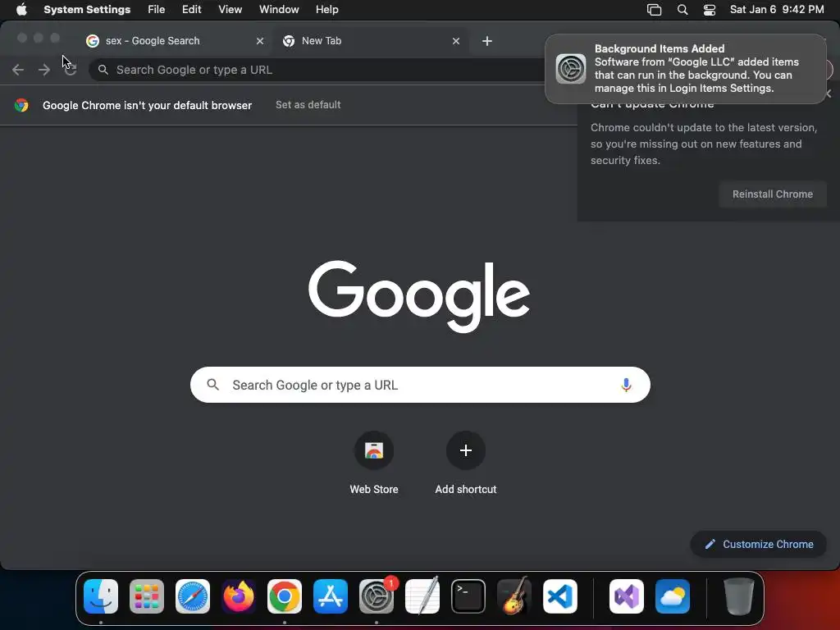
Task: Close the Google Search tab
Action: (x=260, y=41)
